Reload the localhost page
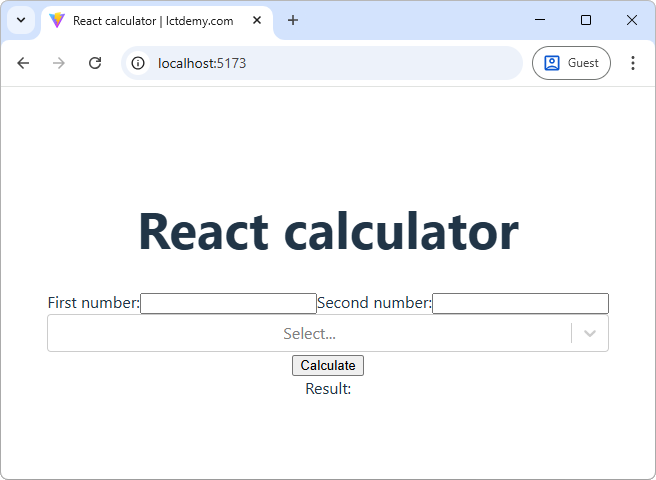 pyautogui.click(x=95, y=63)
